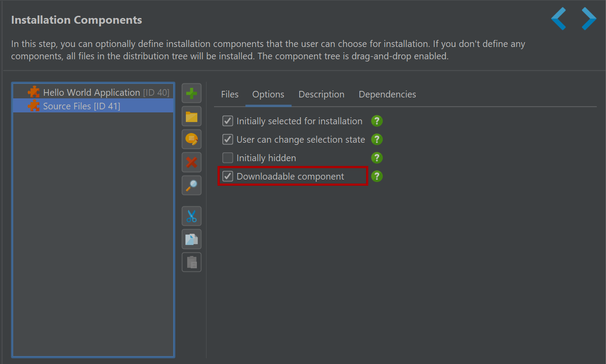Go to next step with right arrow
This screenshot has width=606, height=364.
(589, 18)
